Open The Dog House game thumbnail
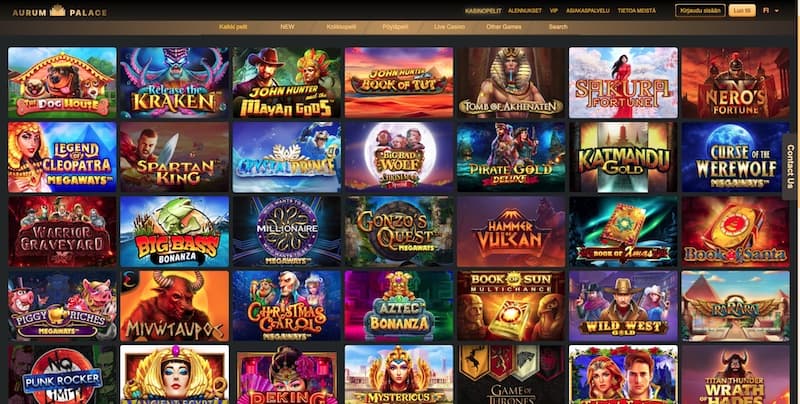This screenshot has width=800, height=404. click(x=62, y=83)
